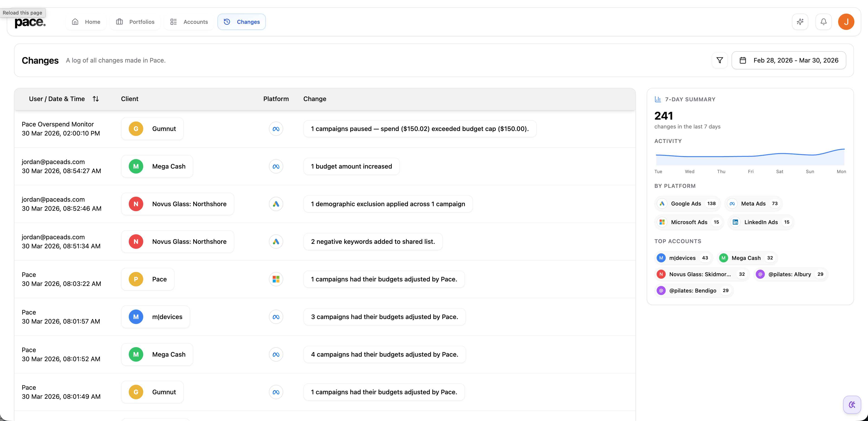Open the filter funnel icon
868x421 pixels.
tap(719, 60)
